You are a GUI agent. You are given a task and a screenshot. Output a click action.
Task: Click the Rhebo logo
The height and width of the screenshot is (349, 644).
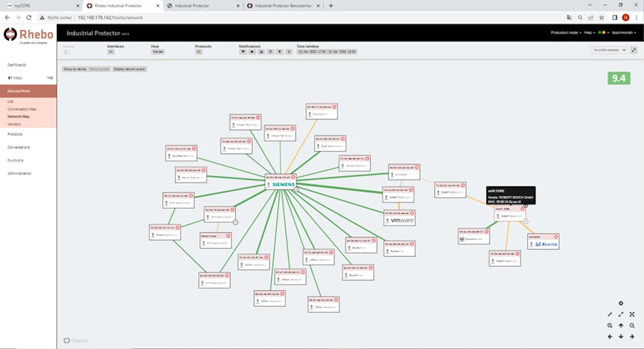click(x=28, y=35)
